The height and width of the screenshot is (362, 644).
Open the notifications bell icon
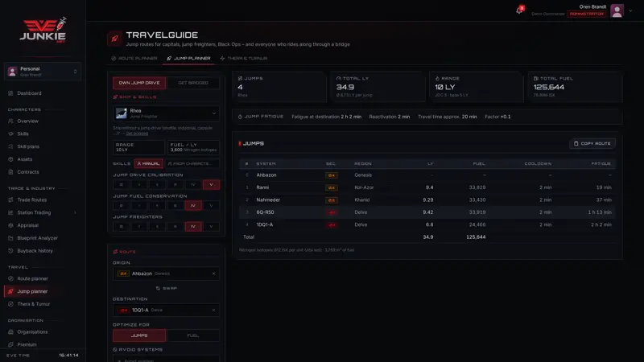(x=519, y=10)
